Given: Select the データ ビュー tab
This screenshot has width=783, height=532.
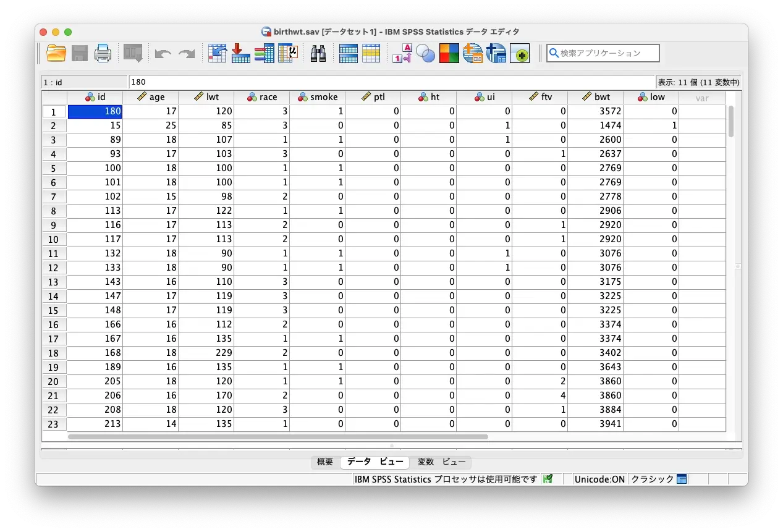Looking at the screenshot, I should tap(375, 462).
